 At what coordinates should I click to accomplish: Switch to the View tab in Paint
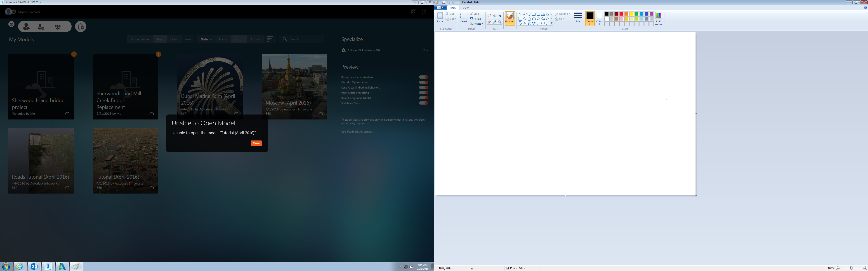(466, 8)
